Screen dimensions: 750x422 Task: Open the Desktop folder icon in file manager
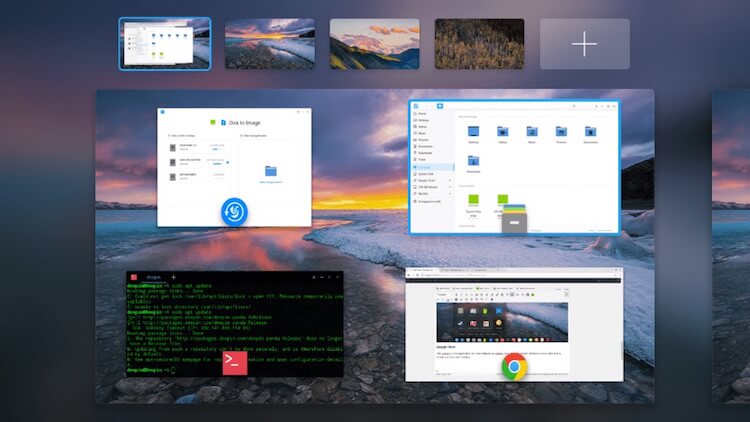point(474,132)
